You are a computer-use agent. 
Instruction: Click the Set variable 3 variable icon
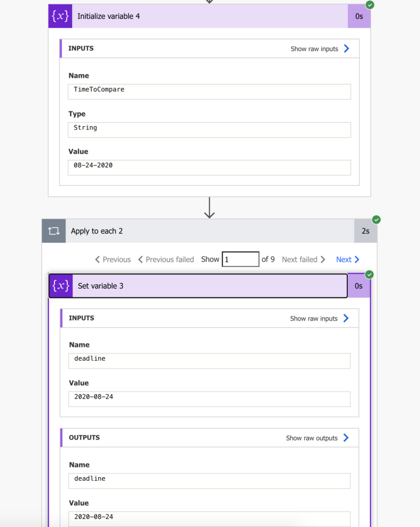point(61,286)
